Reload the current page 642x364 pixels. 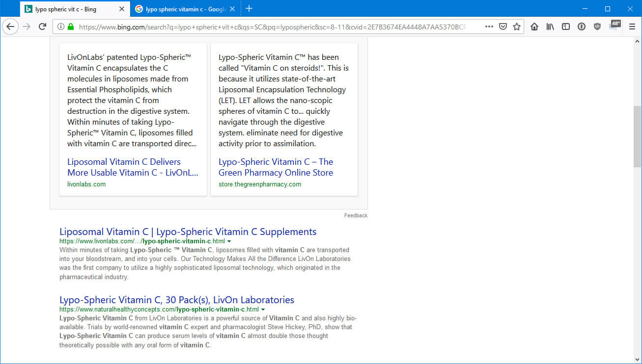click(43, 26)
